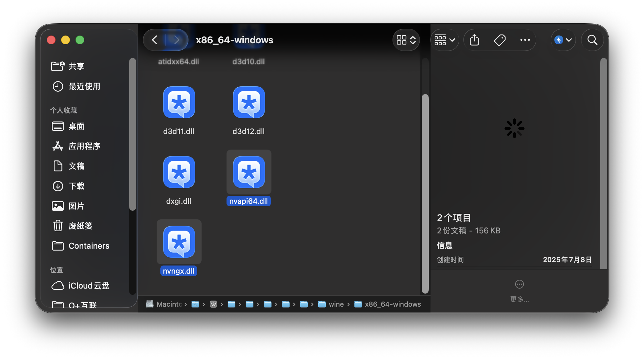Click the atidxx64.dll filename label
Screen dimensions: 644x359
pyautogui.click(x=178, y=61)
